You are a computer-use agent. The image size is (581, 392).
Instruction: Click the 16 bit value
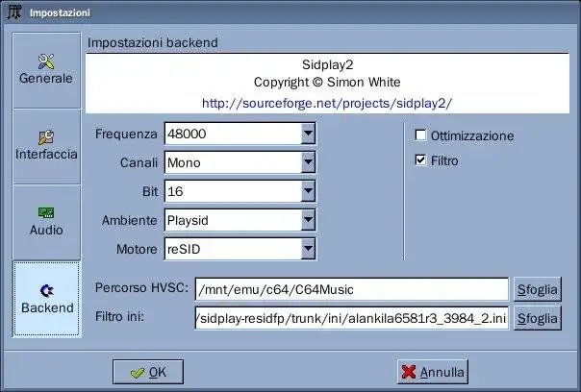click(175, 191)
